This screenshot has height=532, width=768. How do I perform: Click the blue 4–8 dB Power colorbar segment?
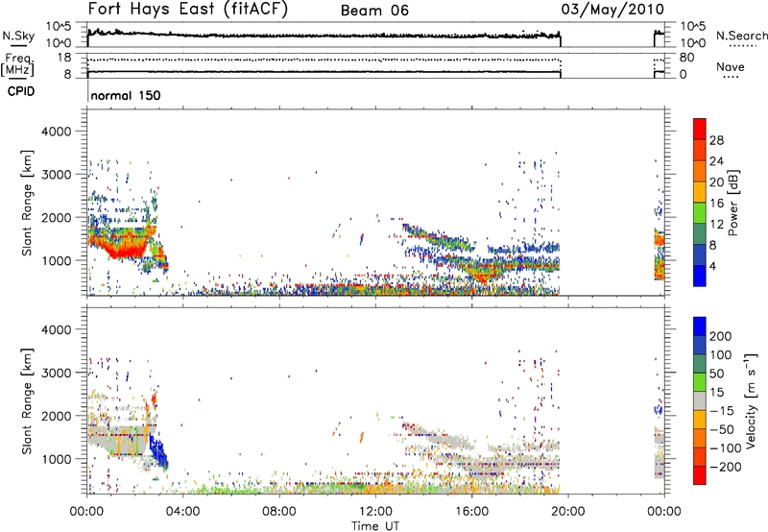(700, 255)
